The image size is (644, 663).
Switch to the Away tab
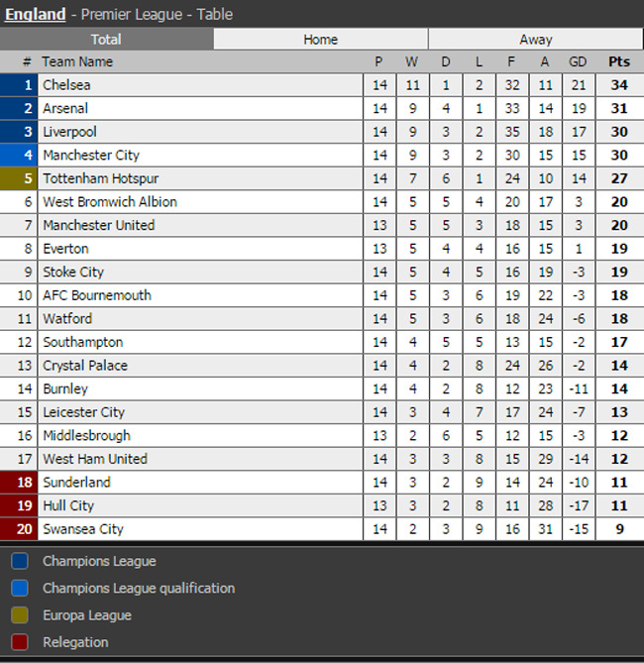[x=535, y=40]
